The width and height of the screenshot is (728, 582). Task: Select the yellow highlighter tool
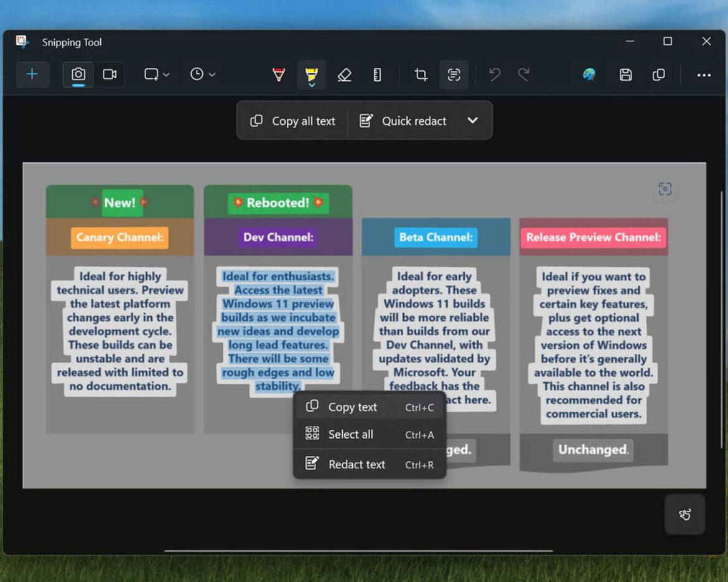[x=311, y=75]
